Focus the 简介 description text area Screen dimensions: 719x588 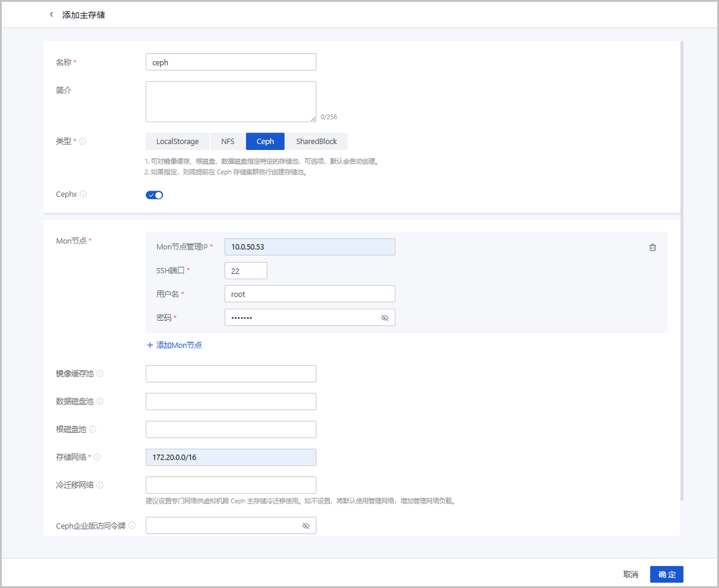click(231, 102)
